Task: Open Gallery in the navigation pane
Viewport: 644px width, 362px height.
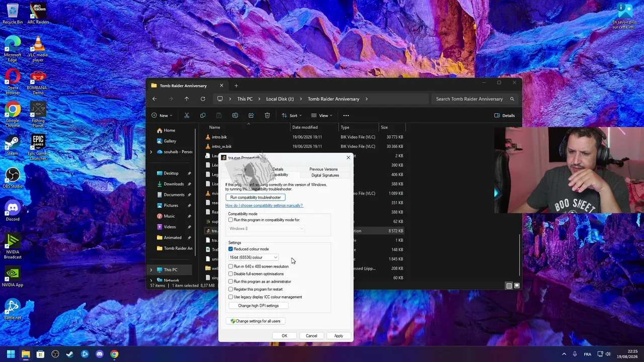Action: (x=170, y=141)
